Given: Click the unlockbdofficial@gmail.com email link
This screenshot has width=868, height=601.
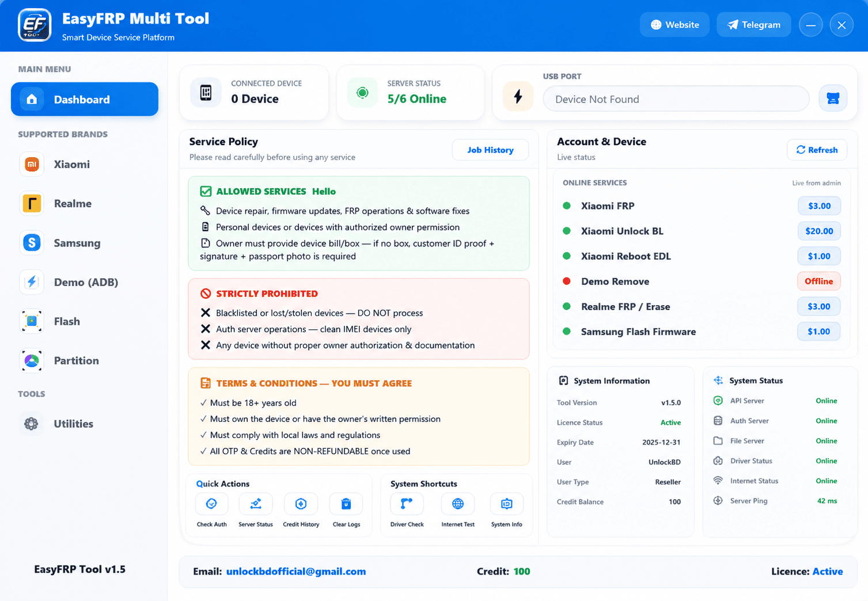Looking at the screenshot, I should pos(296,572).
